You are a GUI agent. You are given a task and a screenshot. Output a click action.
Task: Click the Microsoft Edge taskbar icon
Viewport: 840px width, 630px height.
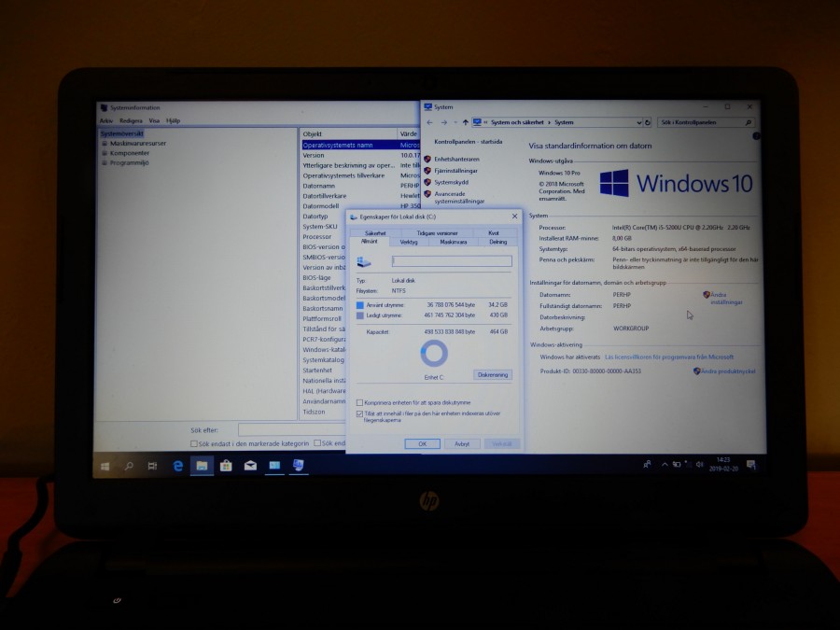[177, 465]
